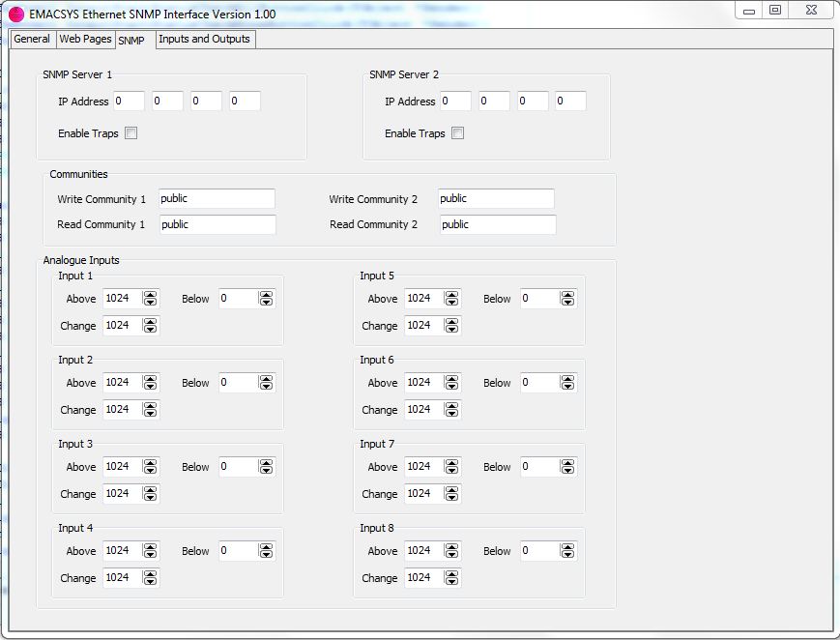Viewport: 840px width, 640px height.
Task: Open the Web Pages tab
Action: click(x=85, y=40)
